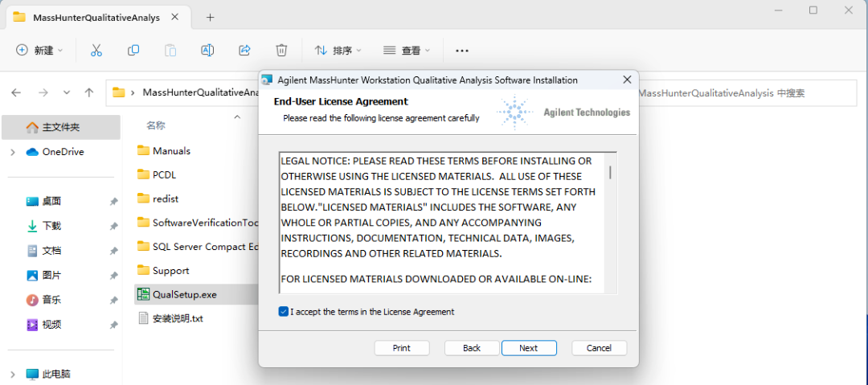Click Next in the installer dialog
This screenshot has height=385, width=868.
coord(529,348)
